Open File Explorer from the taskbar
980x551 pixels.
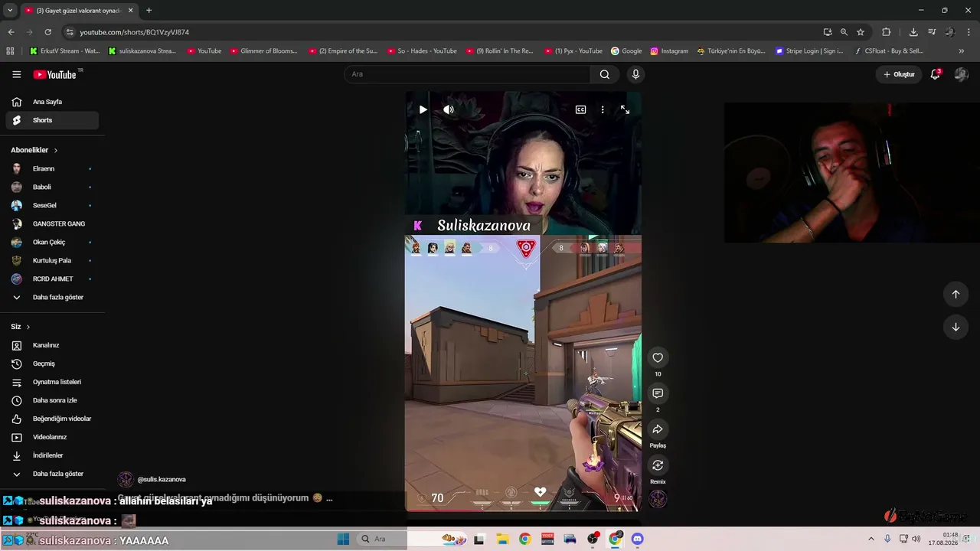pos(502,539)
